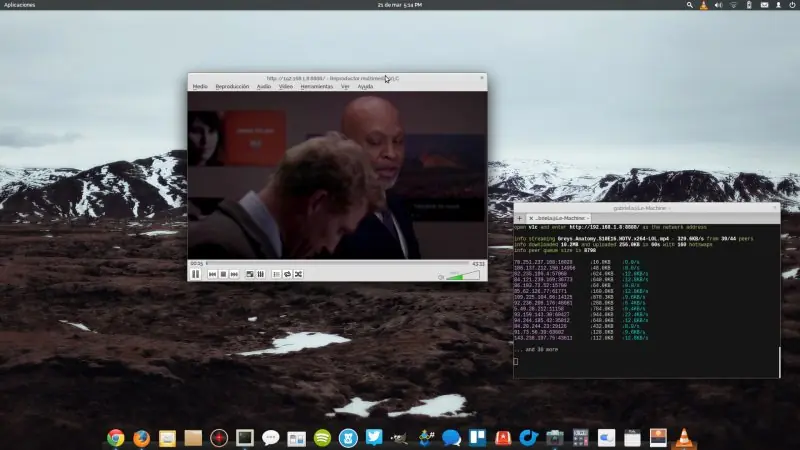Open the Herramientas menu
Viewport: 800px width, 450px height.
tap(316, 87)
